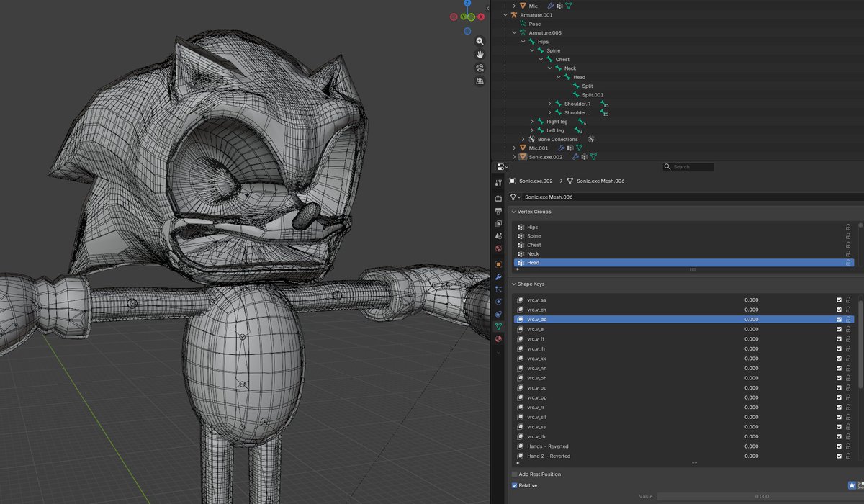The image size is (864, 504).
Task: Open the View Layer properties tab
Action: pyautogui.click(x=498, y=224)
